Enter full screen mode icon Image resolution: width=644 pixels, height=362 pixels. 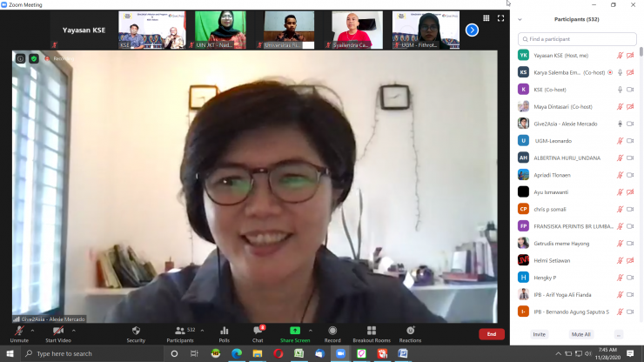coord(500,18)
